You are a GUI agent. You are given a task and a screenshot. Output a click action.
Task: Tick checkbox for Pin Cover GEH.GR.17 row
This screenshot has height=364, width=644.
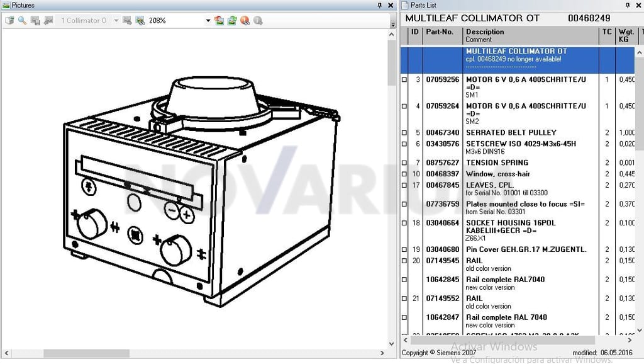[404, 249]
